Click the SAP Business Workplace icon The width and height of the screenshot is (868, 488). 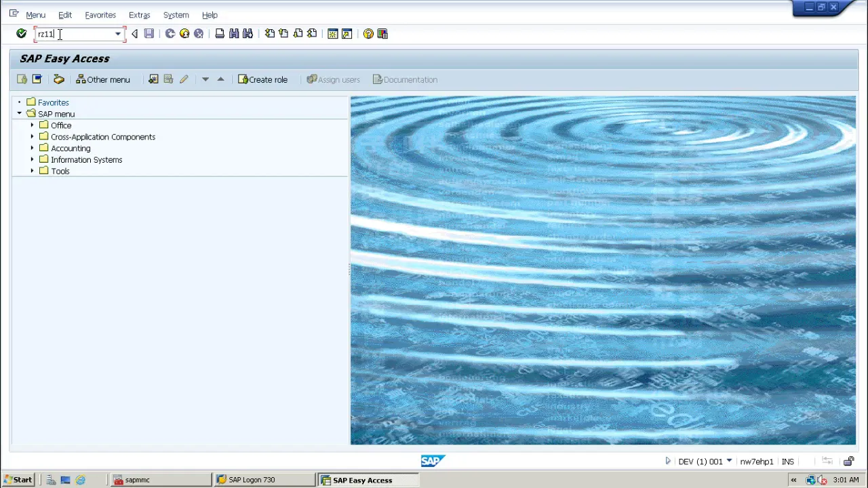[x=59, y=79]
